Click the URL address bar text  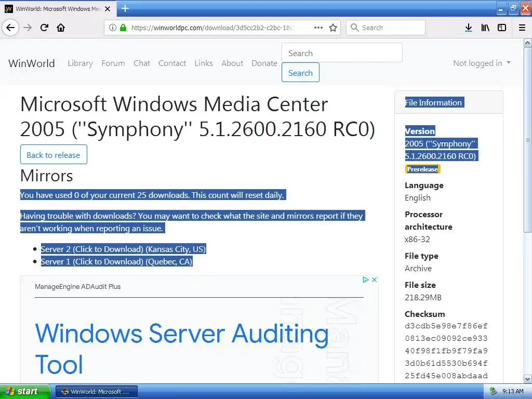point(212,28)
